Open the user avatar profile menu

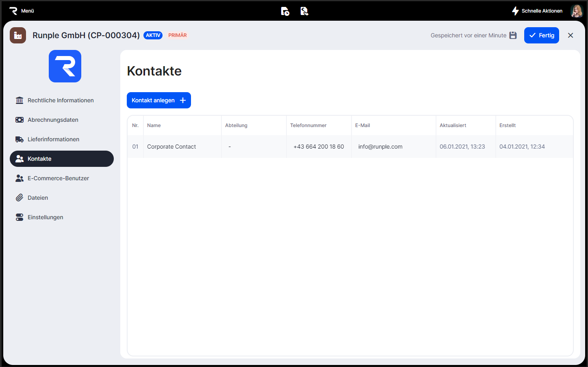click(576, 11)
